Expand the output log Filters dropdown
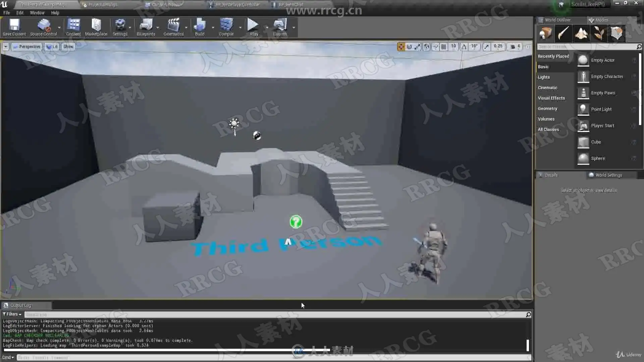The width and height of the screenshot is (644, 362). pos(12,314)
